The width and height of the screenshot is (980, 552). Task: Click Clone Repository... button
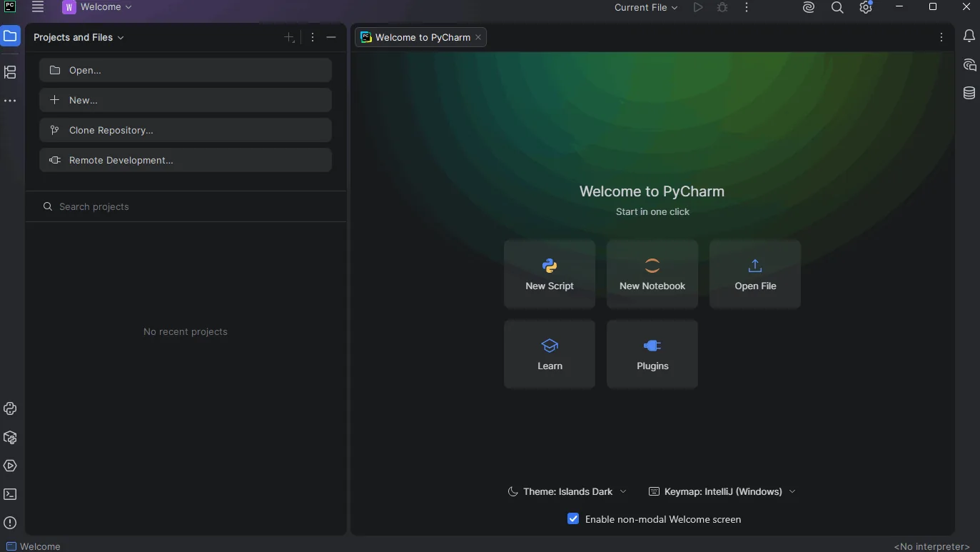(186, 130)
